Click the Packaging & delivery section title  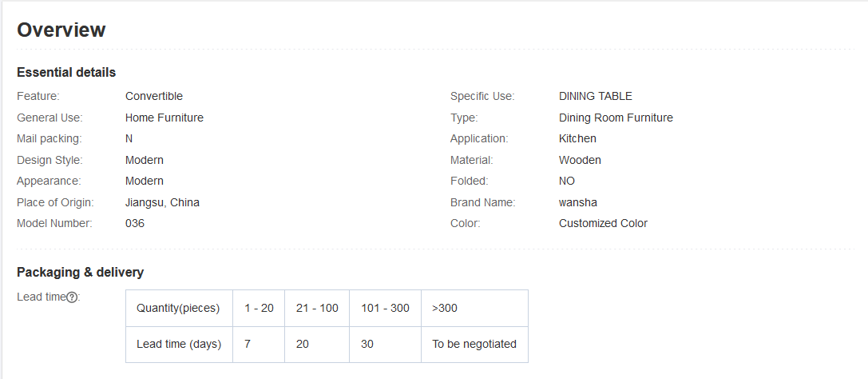coord(80,273)
